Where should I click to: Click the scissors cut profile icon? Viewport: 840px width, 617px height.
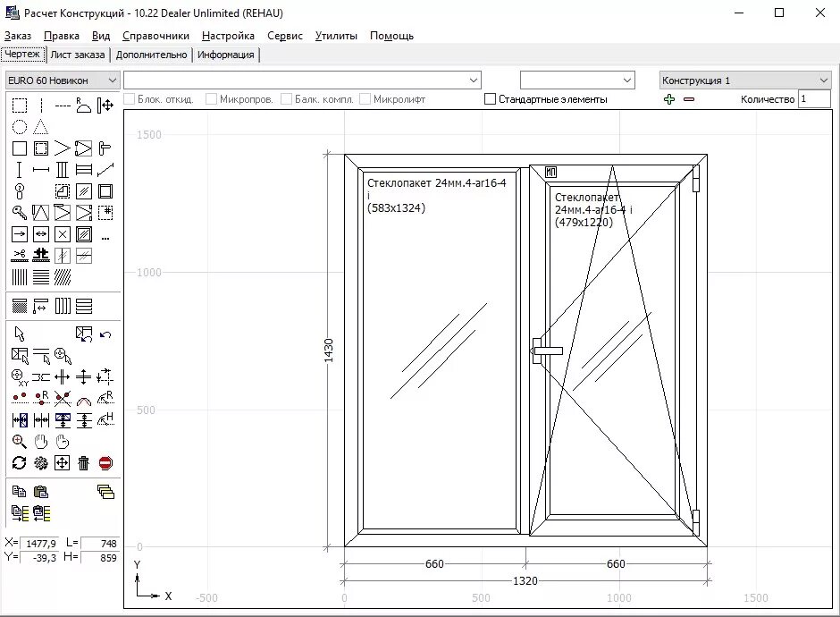(20, 255)
